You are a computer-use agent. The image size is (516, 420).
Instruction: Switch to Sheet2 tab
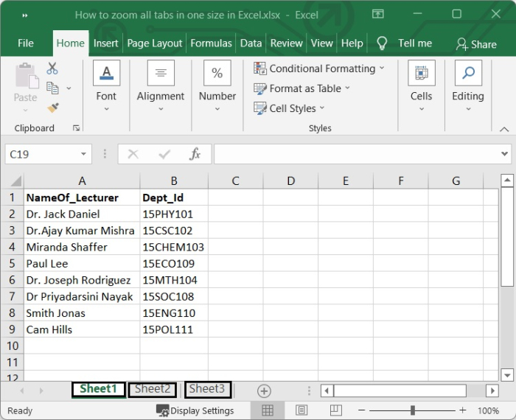click(153, 389)
